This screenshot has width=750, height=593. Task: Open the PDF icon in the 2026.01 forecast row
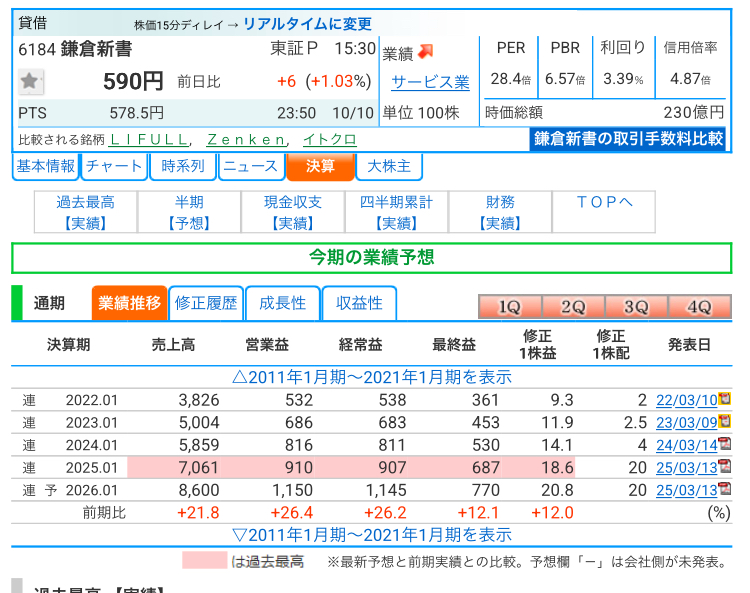coord(724,490)
